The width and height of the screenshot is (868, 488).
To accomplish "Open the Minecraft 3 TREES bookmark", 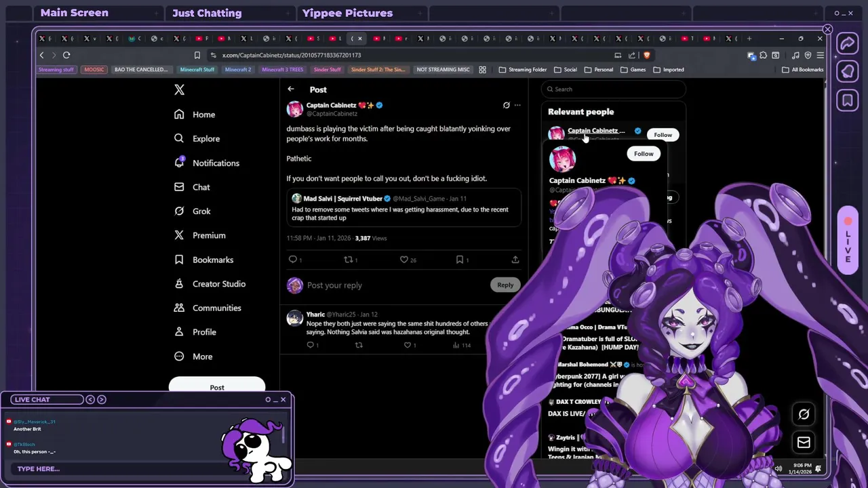I will (282, 69).
